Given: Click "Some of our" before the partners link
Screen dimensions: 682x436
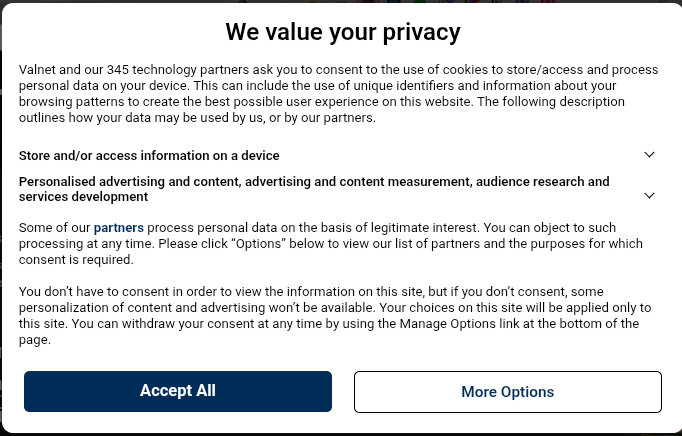Looking at the screenshot, I should pos(54,228).
